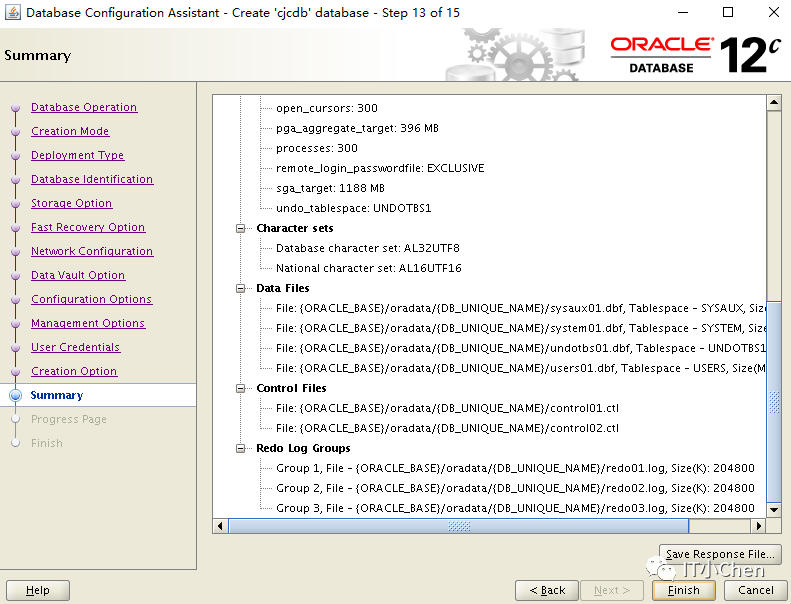Open the Deployment Type step
Image resolution: width=791 pixels, height=604 pixels.
[x=77, y=155]
